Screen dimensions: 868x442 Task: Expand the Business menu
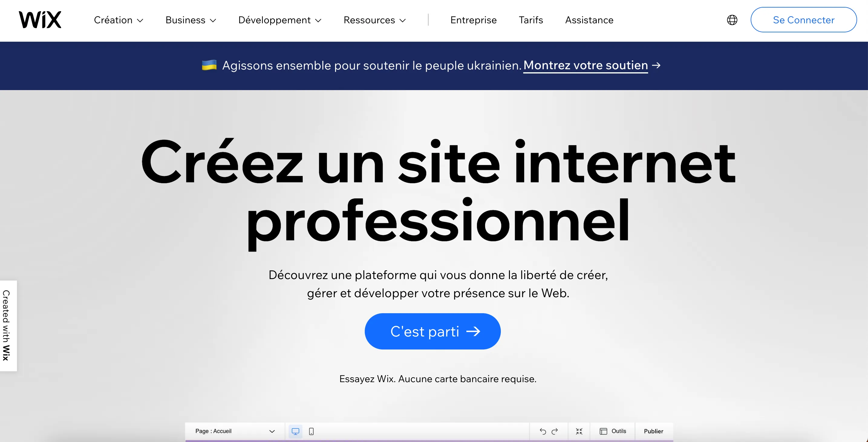coord(191,20)
